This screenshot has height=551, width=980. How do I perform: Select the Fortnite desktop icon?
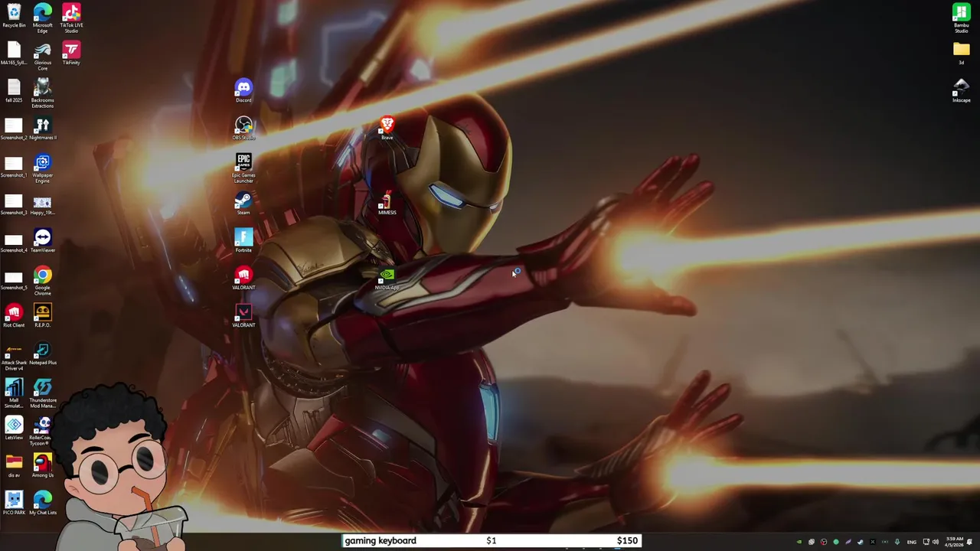click(x=243, y=240)
